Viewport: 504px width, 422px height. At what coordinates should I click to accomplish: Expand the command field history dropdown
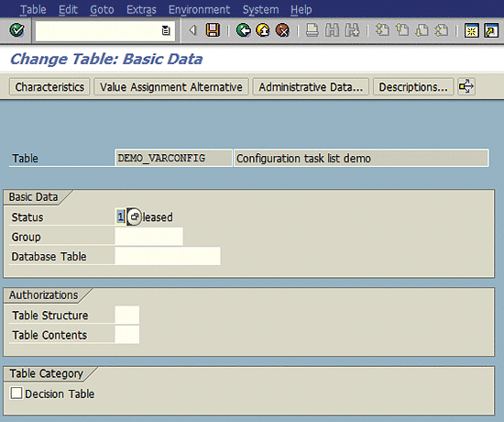tap(166, 30)
